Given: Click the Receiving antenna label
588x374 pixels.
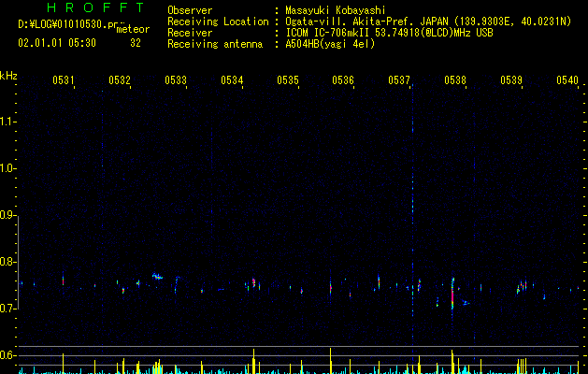Looking at the screenshot, I should (x=215, y=44).
